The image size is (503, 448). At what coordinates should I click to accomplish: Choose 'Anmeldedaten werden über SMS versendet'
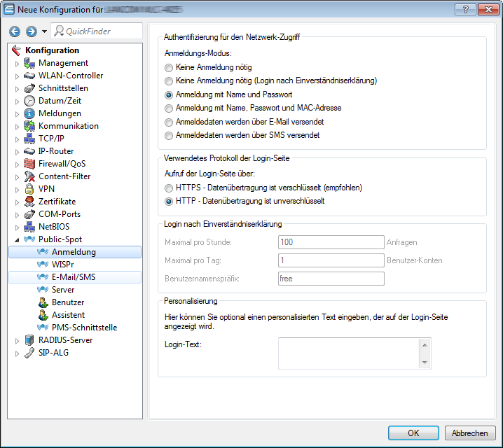(x=168, y=135)
